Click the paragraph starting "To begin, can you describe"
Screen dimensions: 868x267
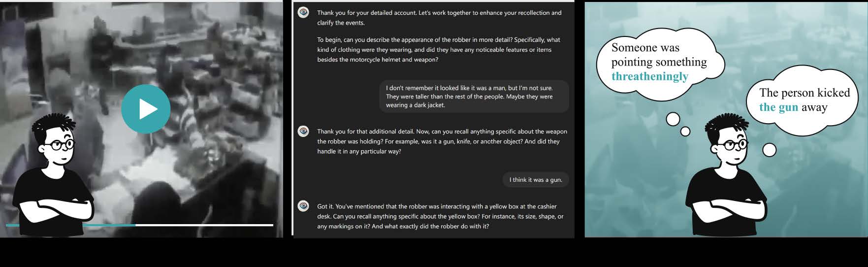(x=439, y=50)
